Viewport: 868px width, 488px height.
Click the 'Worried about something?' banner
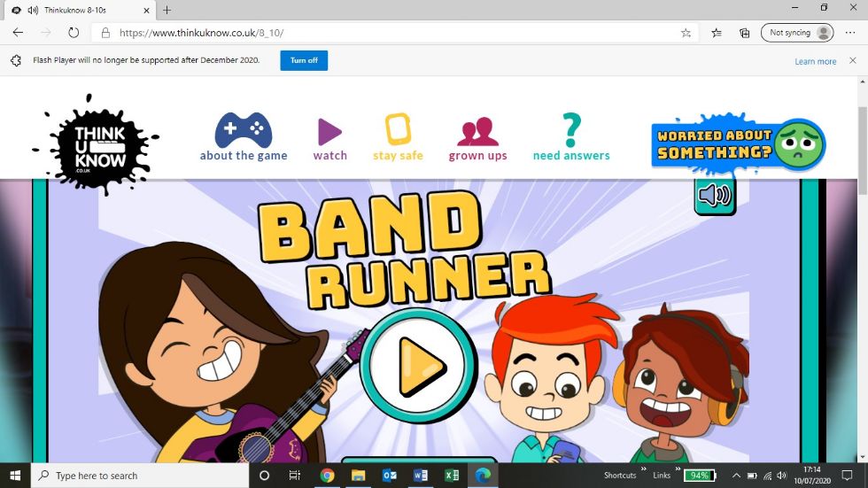point(739,143)
